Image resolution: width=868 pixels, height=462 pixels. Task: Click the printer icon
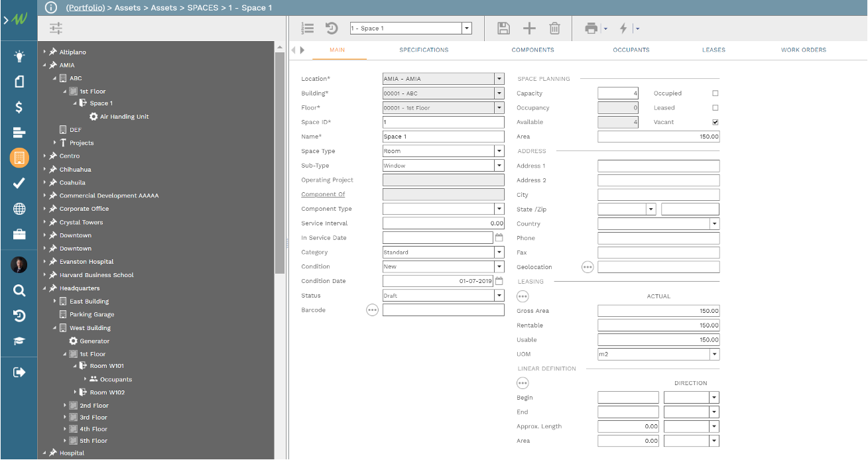(x=591, y=29)
